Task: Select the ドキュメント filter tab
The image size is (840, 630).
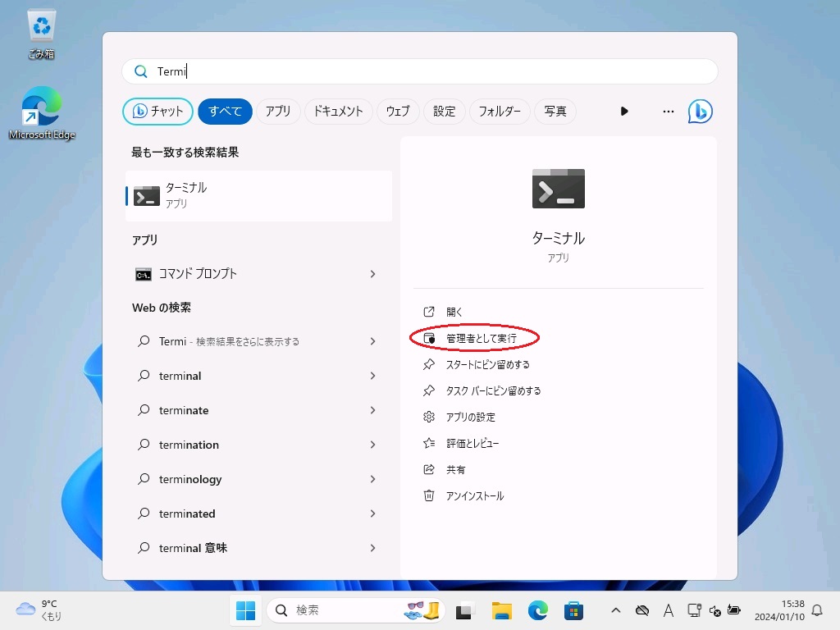Action: pyautogui.click(x=338, y=112)
